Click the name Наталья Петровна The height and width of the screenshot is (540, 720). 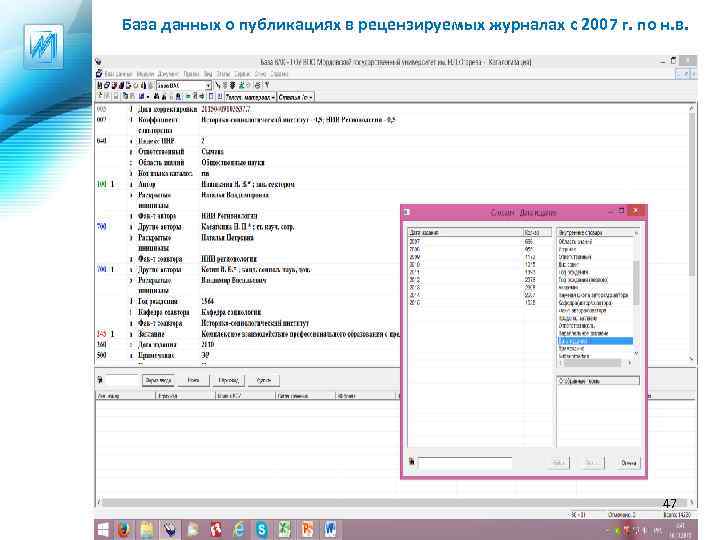click(x=227, y=237)
